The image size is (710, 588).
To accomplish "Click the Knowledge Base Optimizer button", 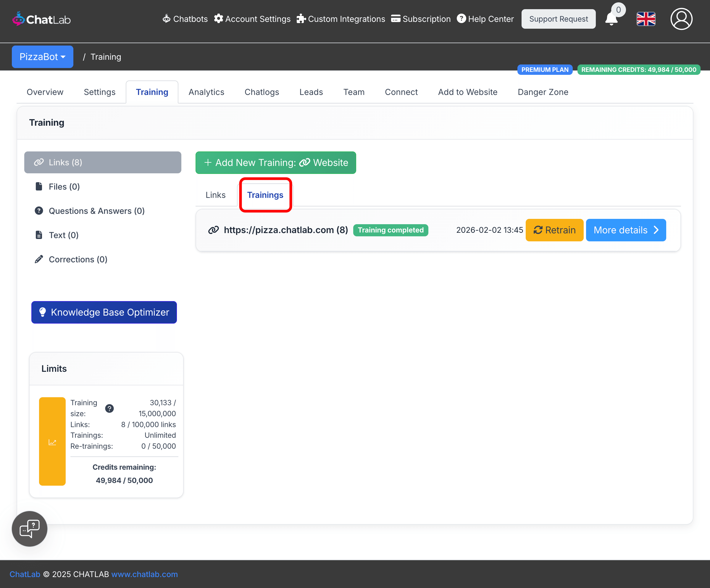I will pos(104,312).
